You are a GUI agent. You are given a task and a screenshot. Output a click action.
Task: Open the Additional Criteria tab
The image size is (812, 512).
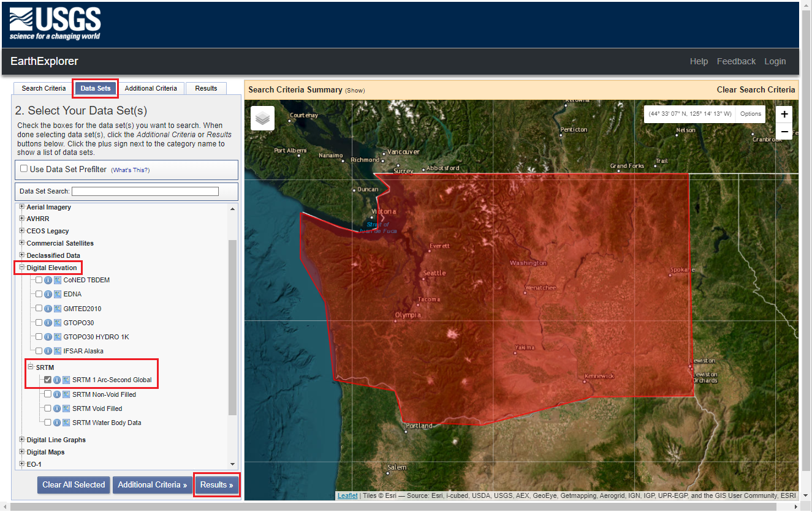151,88
